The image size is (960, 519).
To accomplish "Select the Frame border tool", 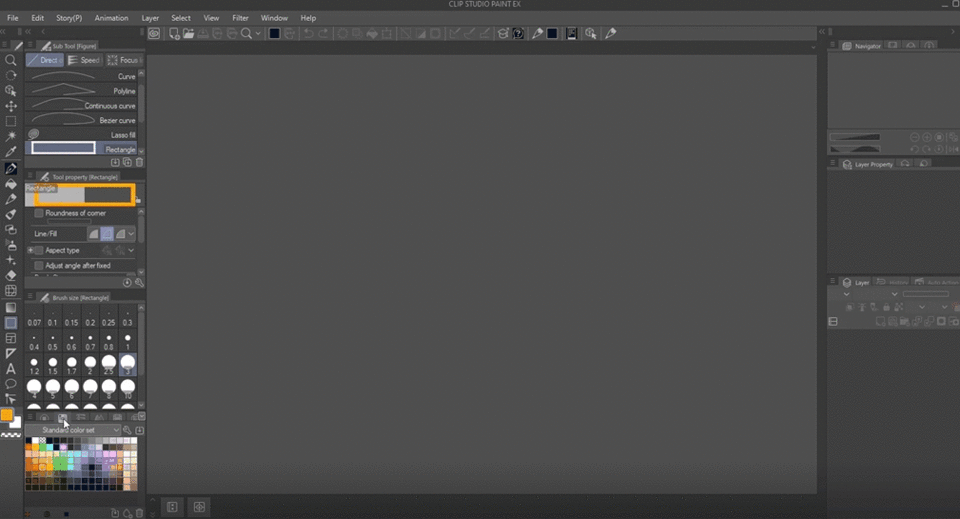I will (x=10, y=338).
